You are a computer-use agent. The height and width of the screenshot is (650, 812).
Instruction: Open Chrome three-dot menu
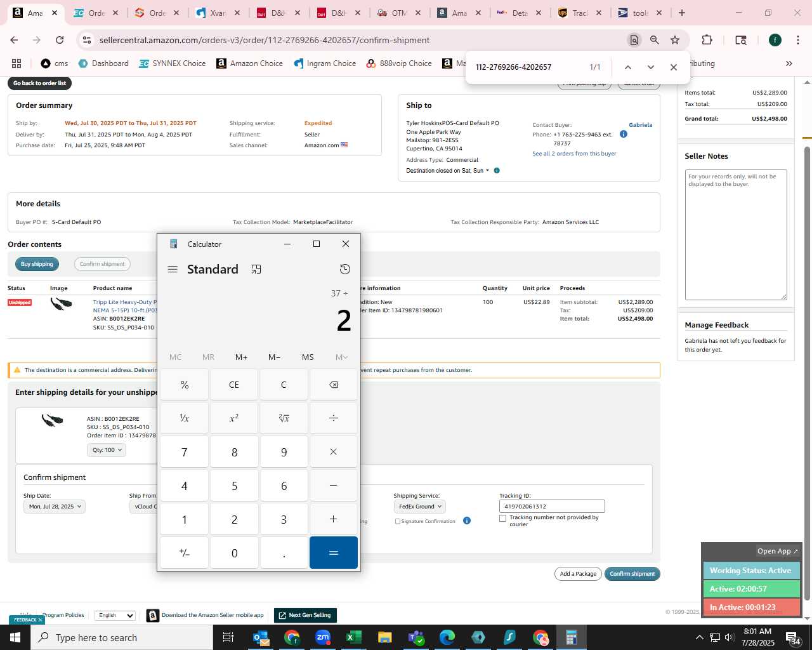[x=797, y=40]
